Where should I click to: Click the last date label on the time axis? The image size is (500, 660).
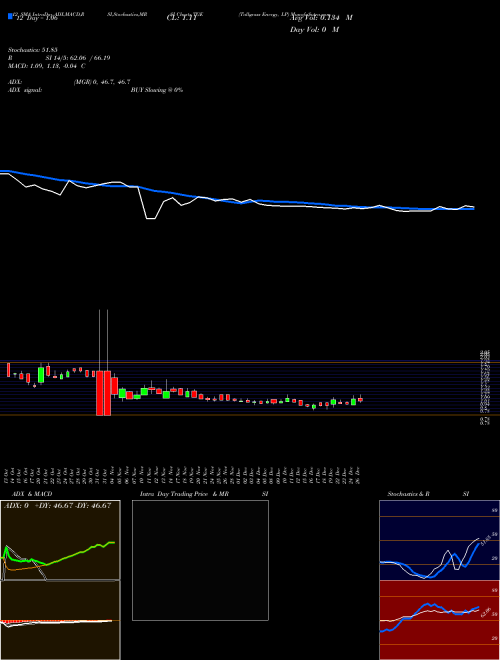coord(360,474)
